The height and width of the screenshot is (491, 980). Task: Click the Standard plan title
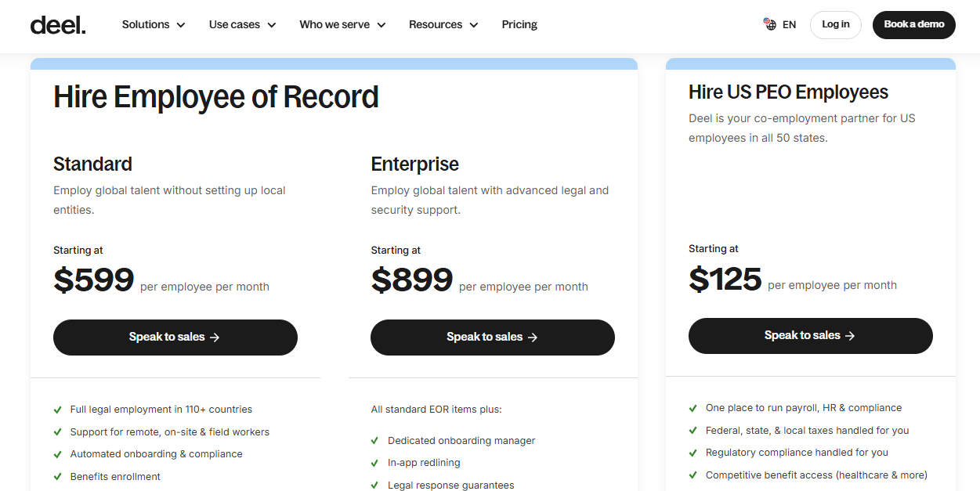[x=92, y=164]
